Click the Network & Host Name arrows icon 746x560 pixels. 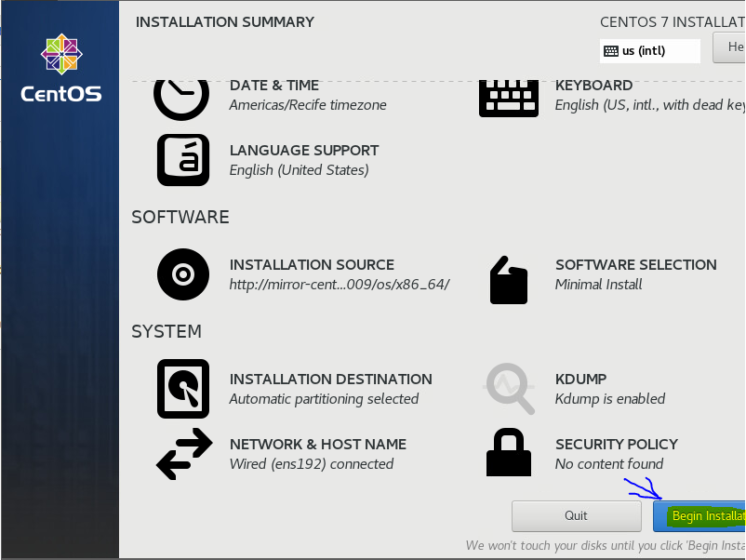(x=182, y=454)
